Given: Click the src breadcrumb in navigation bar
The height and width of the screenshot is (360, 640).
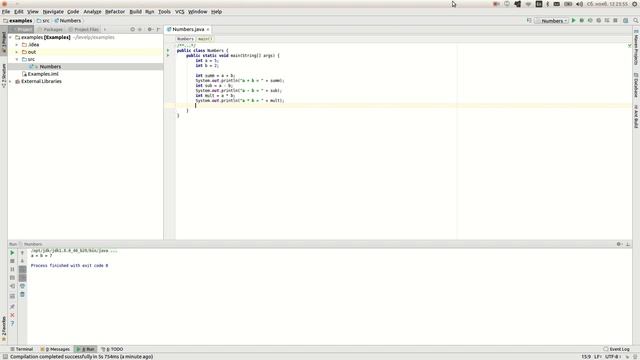Looking at the screenshot, I should pos(43,20).
